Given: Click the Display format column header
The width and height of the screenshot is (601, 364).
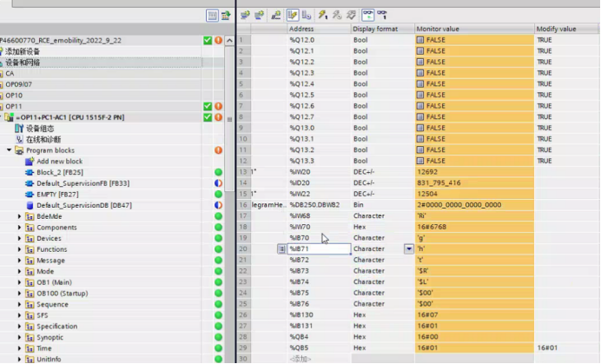Looking at the screenshot, I should (382, 29).
